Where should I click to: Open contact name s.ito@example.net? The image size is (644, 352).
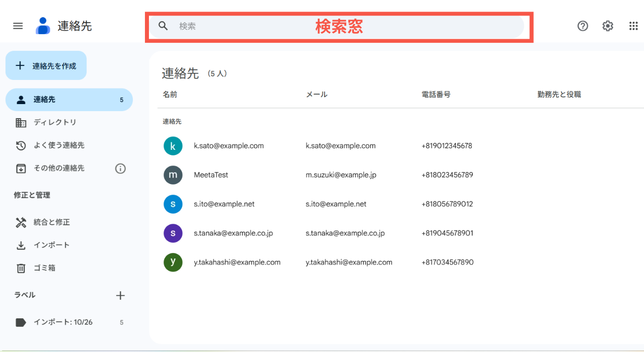[x=224, y=204]
